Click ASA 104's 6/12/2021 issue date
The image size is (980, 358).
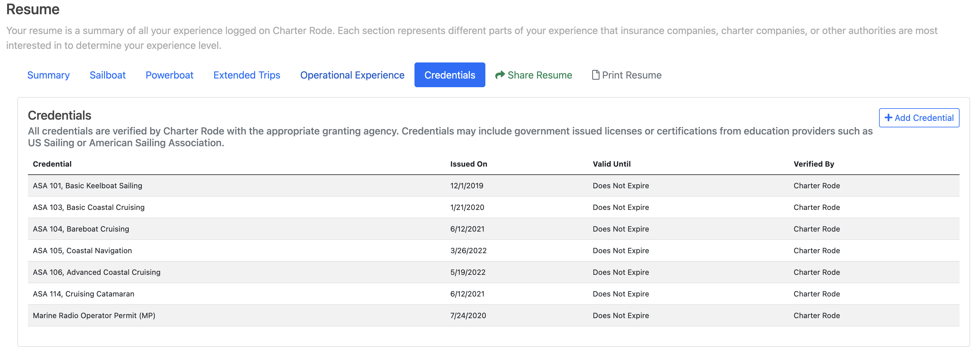pos(467,229)
